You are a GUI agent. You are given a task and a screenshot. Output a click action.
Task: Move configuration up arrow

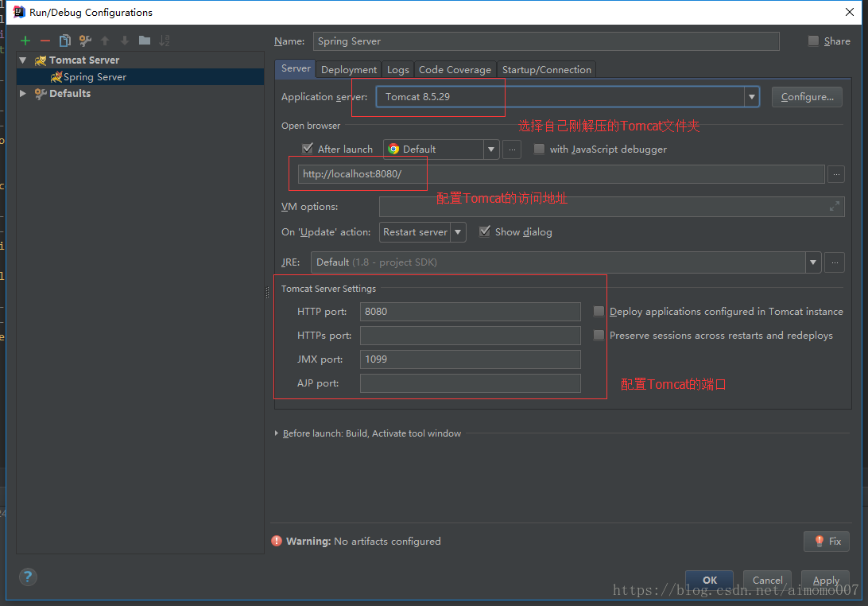tap(105, 41)
